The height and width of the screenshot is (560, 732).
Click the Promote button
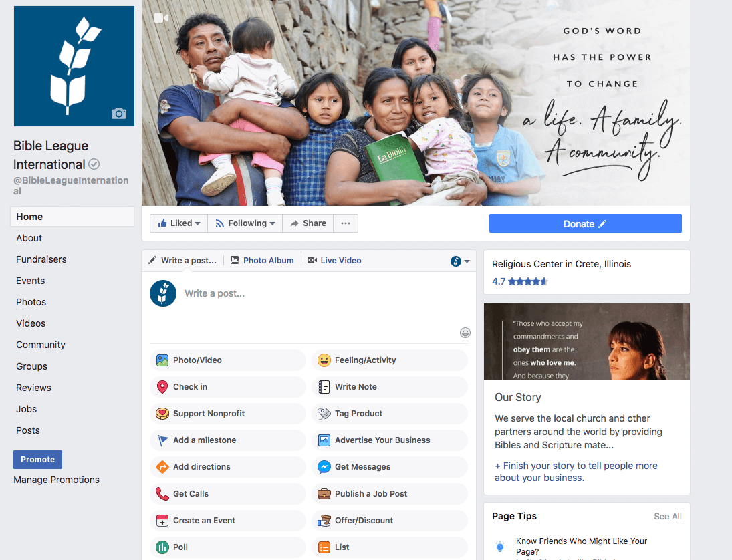click(x=38, y=460)
